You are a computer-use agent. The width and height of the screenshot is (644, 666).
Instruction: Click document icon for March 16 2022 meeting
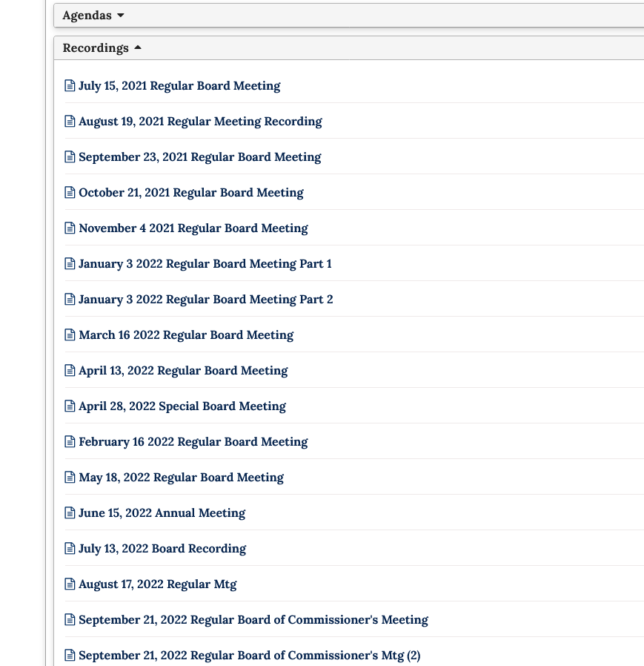pyautogui.click(x=70, y=335)
